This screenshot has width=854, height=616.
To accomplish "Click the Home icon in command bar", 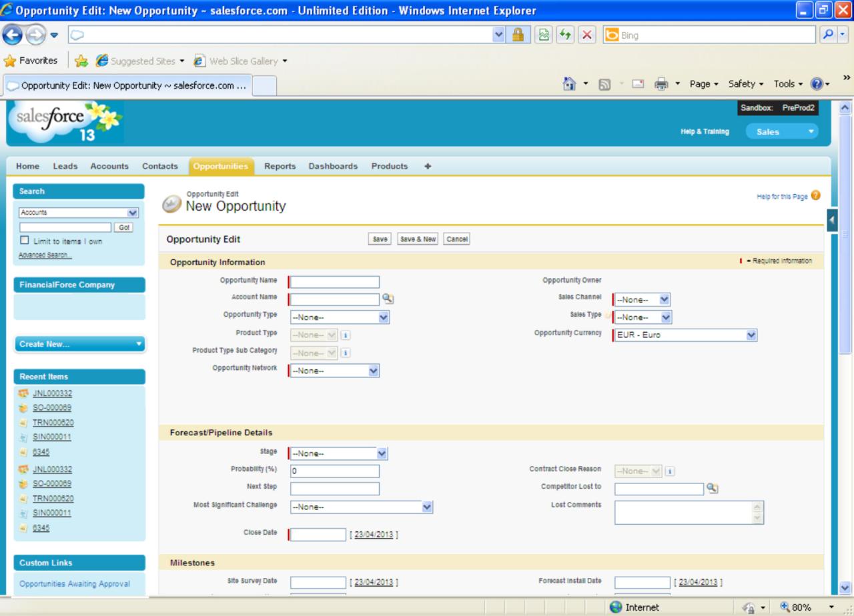I will 570,84.
